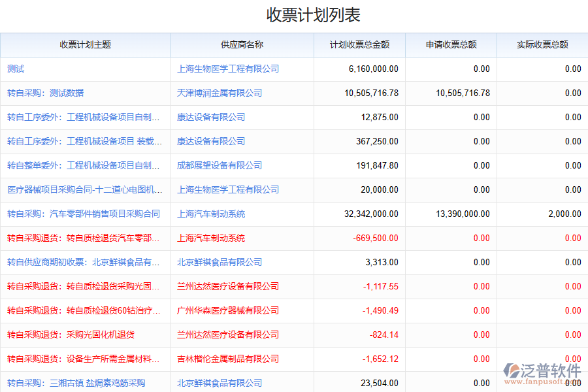588x392 pixels.
Task: Open 汽车零部件销售项目采购合同 plan
Action: [84, 214]
